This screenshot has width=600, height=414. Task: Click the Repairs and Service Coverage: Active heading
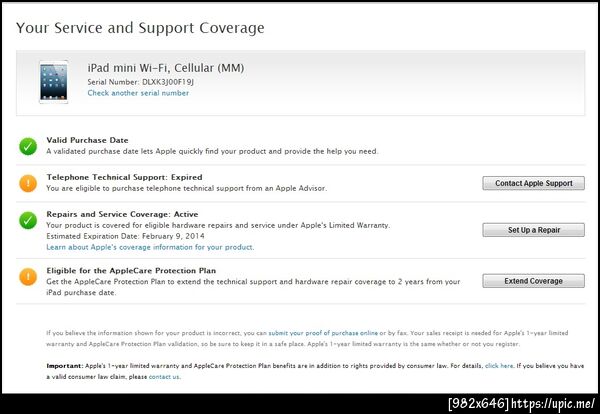coord(122,214)
